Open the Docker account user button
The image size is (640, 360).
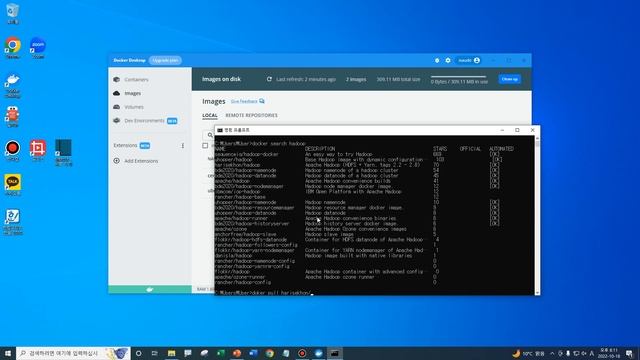coord(469,60)
